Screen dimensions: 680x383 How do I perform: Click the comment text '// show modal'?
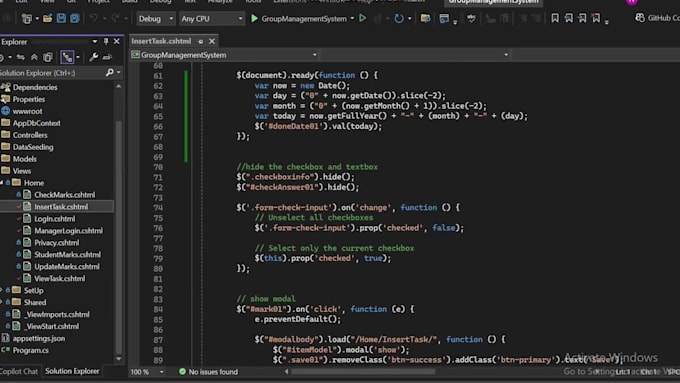coord(266,299)
